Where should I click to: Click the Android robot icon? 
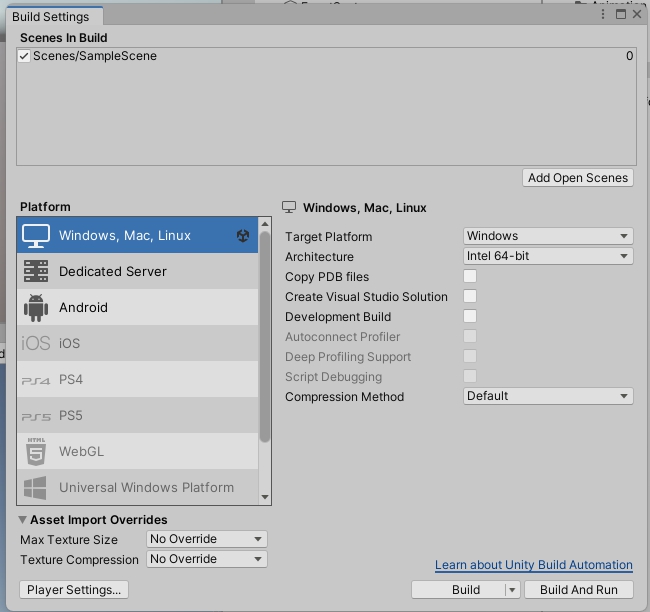click(36, 308)
